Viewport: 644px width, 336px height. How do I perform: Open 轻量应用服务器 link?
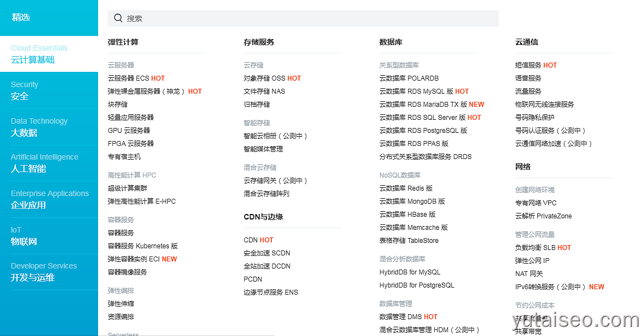click(x=131, y=118)
